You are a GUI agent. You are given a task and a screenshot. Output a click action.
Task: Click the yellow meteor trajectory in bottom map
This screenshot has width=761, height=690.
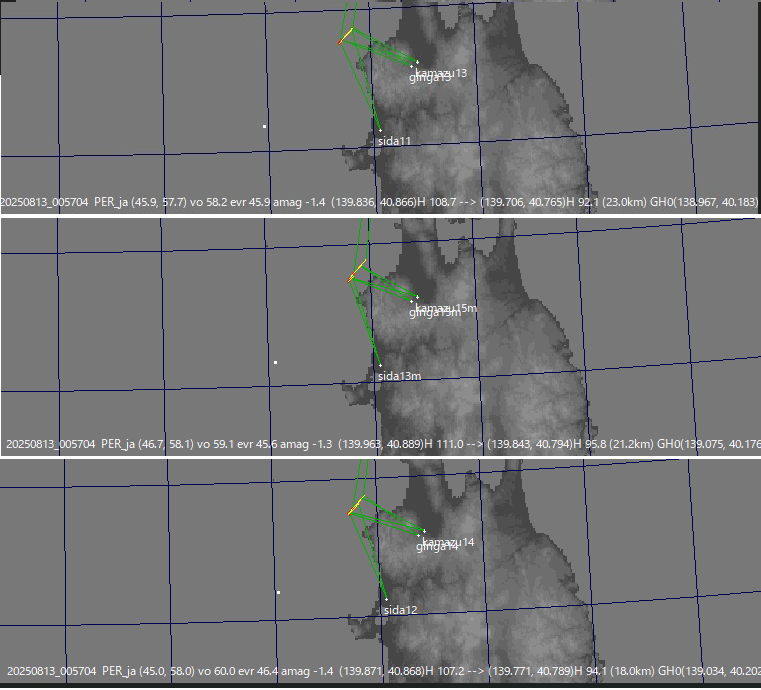point(356,505)
